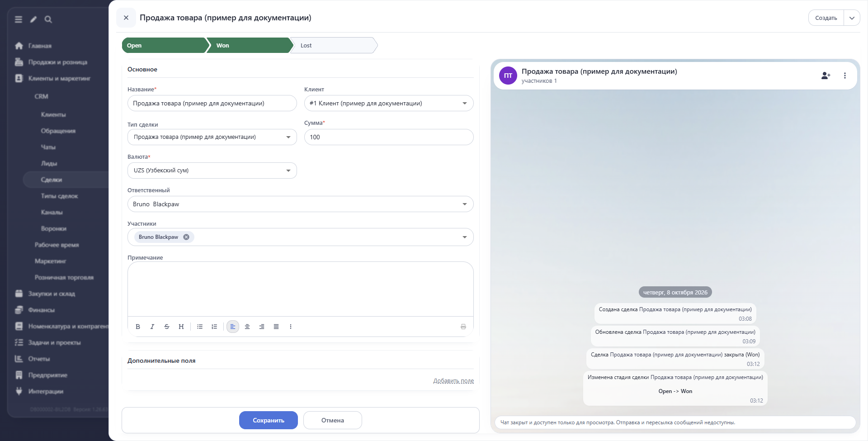Viewport: 868px width, 441px height.
Task: Open Лиды in the sidebar
Action: point(49,163)
